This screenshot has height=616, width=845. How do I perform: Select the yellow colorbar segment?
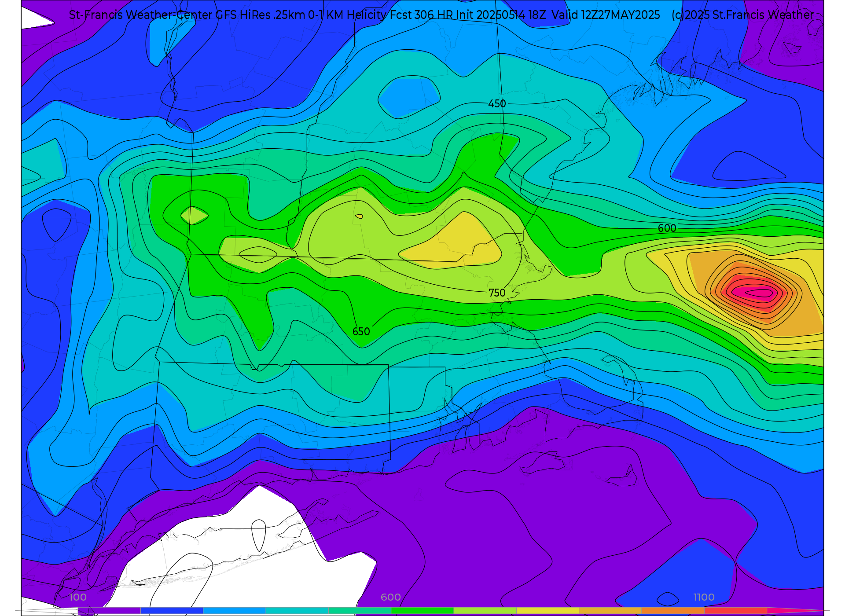coord(547,611)
